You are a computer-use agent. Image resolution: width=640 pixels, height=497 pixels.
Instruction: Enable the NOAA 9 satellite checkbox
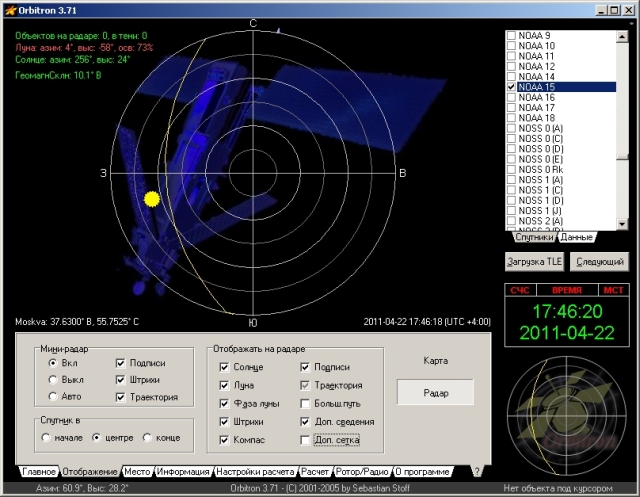click(511, 36)
